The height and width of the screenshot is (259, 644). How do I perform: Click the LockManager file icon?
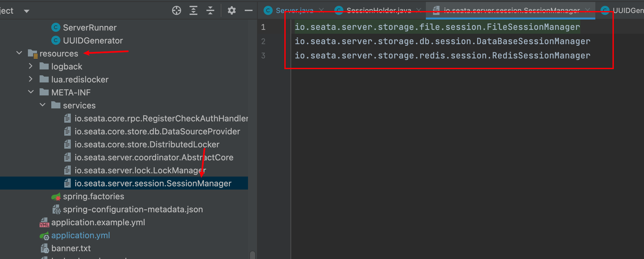68,170
